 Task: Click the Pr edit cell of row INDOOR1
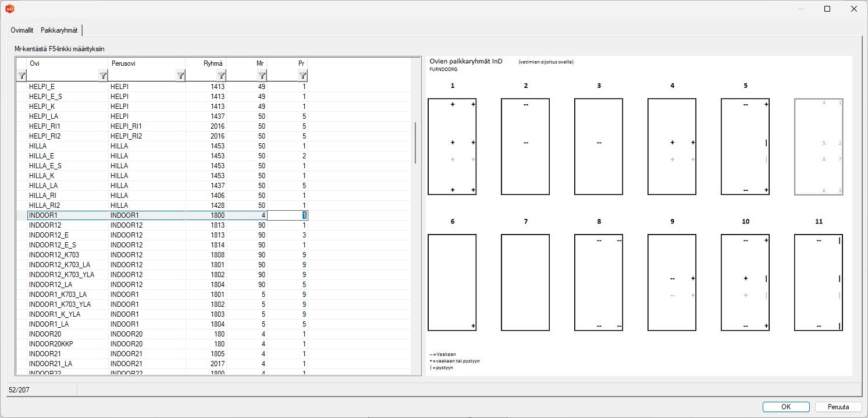tap(287, 215)
